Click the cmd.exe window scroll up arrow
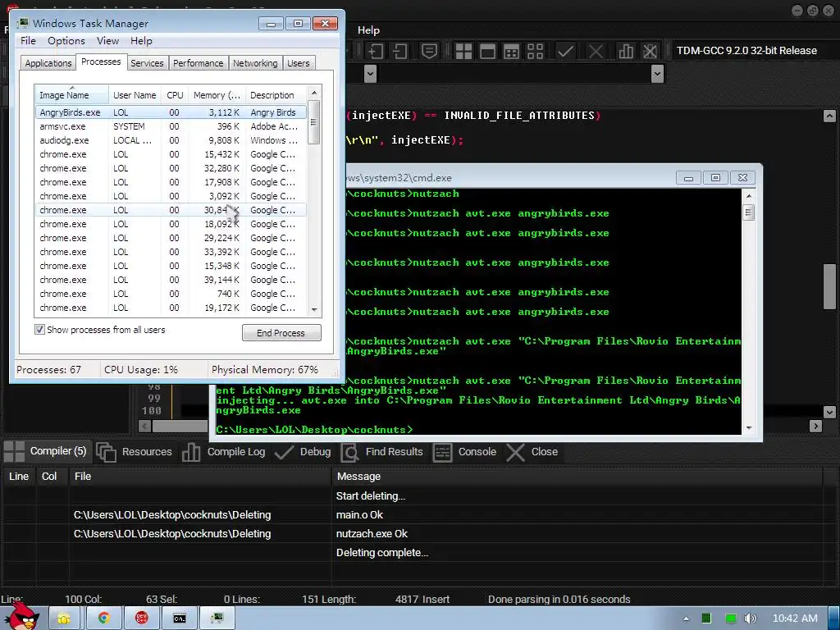This screenshot has width=840, height=630. [x=749, y=196]
